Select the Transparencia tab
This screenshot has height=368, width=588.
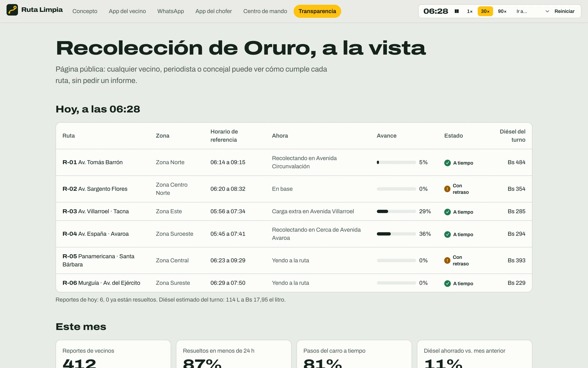coord(317,11)
